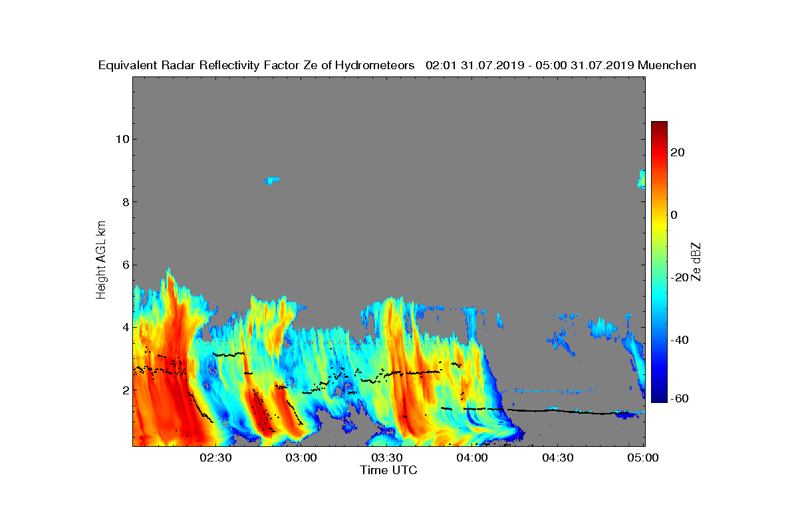The width and height of the screenshot is (798, 532).
Task: Click the colorbar tick label '-20'
Action: (x=680, y=277)
